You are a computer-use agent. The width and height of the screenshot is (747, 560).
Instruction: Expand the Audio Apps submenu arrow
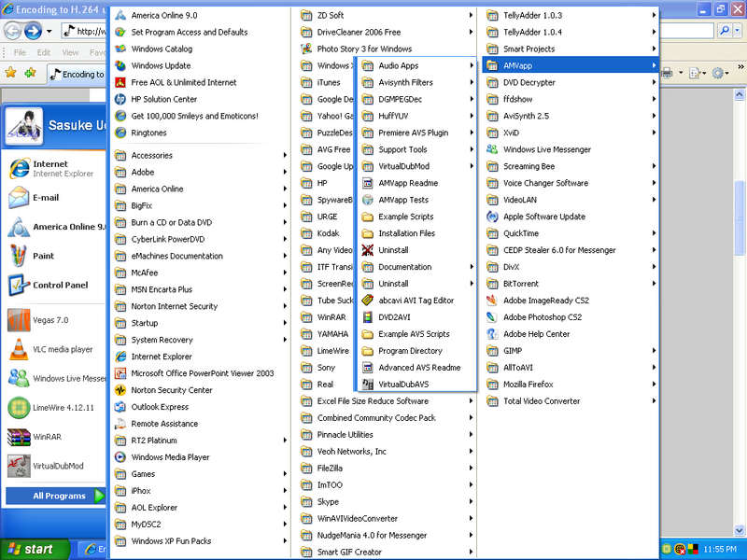(x=472, y=65)
